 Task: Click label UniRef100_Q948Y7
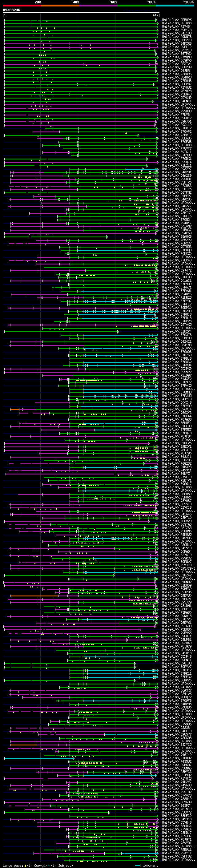pyautogui.click(x=177, y=223)
